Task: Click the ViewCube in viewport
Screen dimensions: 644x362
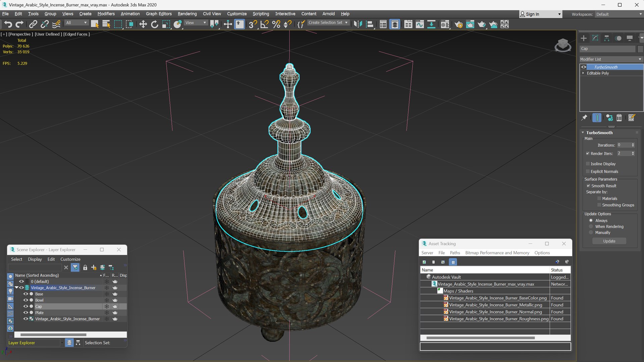Action: pyautogui.click(x=563, y=45)
